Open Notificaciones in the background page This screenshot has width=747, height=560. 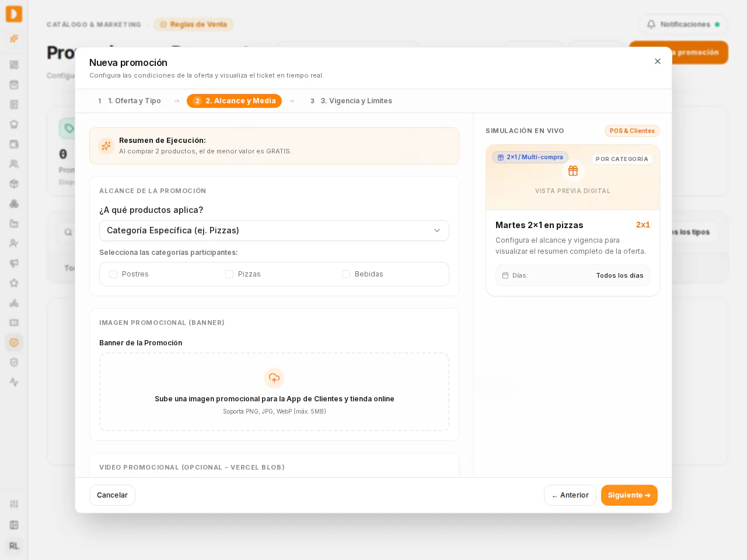pos(683,24)
